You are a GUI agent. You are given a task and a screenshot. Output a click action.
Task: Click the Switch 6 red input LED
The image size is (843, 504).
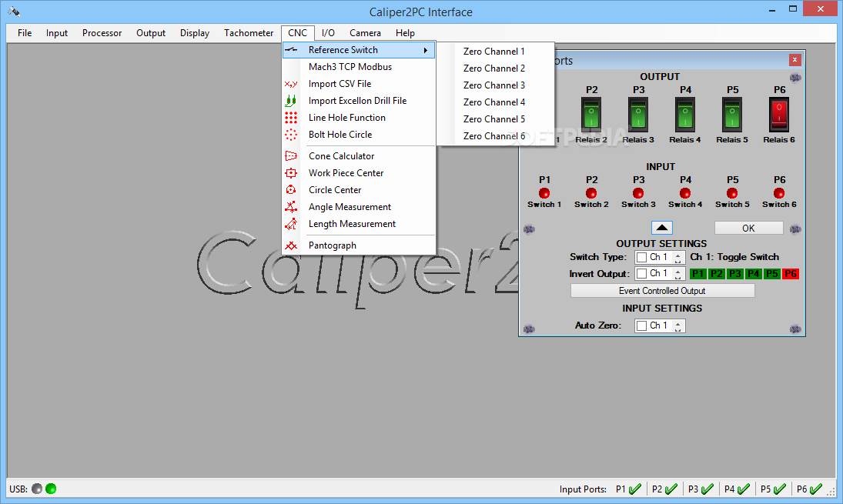click(779, 193)
